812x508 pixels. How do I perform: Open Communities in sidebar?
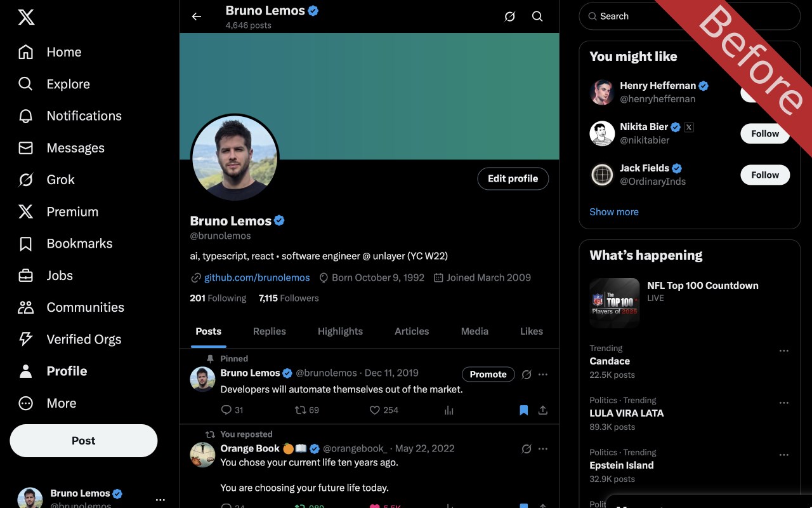(x=70, y=307)
